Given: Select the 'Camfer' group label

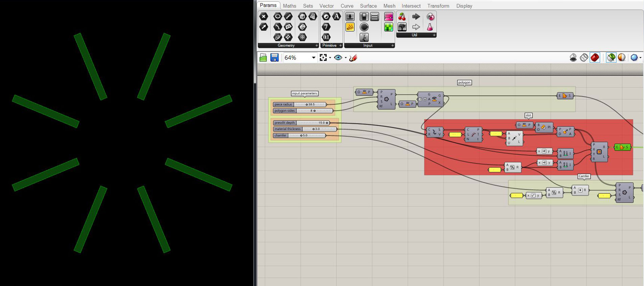Looking at the screenshot, I should click(x=584, y=176).
